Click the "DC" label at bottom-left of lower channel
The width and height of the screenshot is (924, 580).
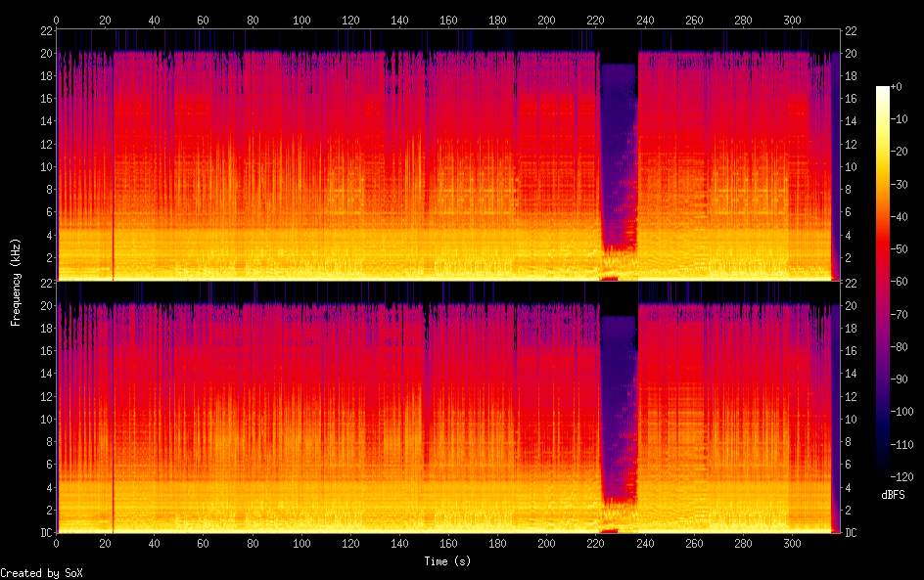(46, 533)
